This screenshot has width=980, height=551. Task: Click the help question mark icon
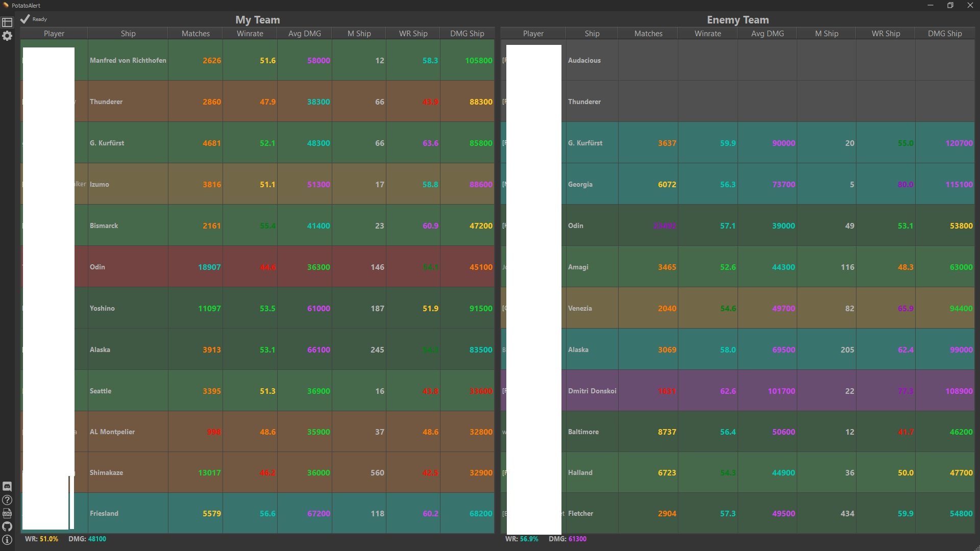pos(7,500)
